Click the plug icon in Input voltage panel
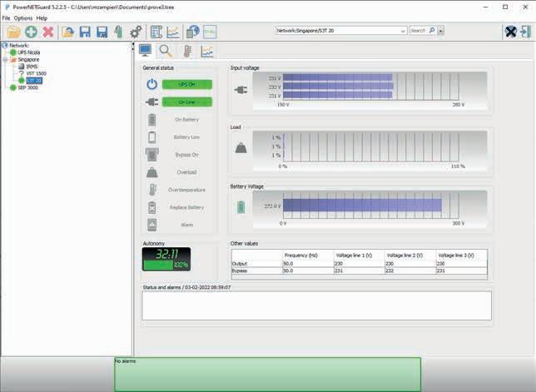 coord(241,90)
